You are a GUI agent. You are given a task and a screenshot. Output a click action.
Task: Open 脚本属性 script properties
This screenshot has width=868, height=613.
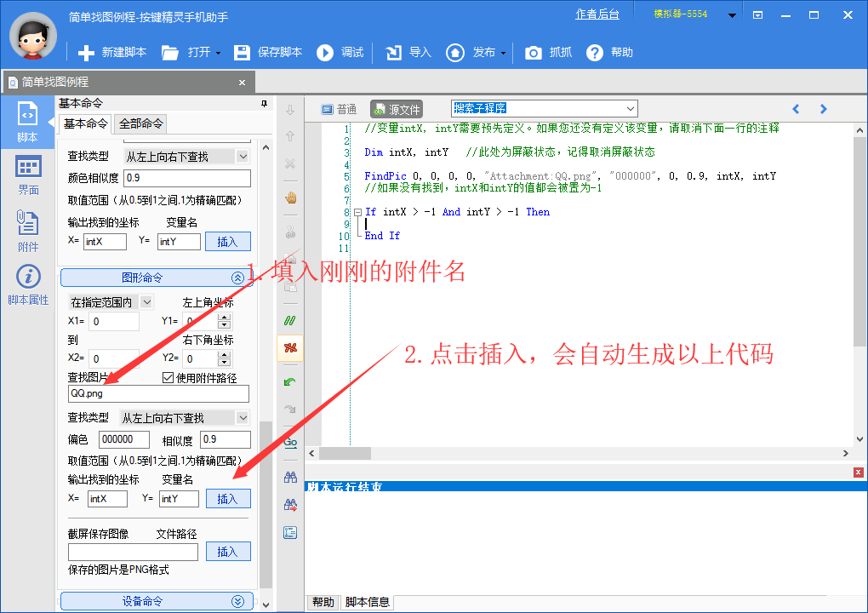[x=28, y=286]
